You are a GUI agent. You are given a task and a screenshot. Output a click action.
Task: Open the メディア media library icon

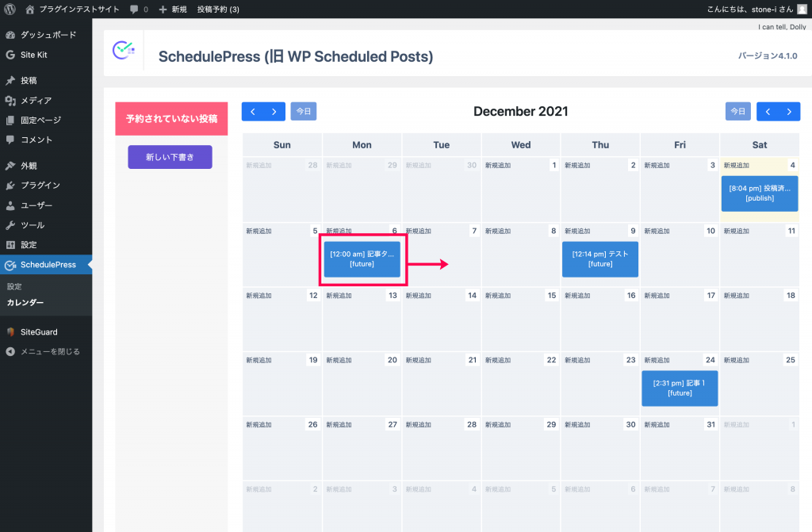point(10,101)
